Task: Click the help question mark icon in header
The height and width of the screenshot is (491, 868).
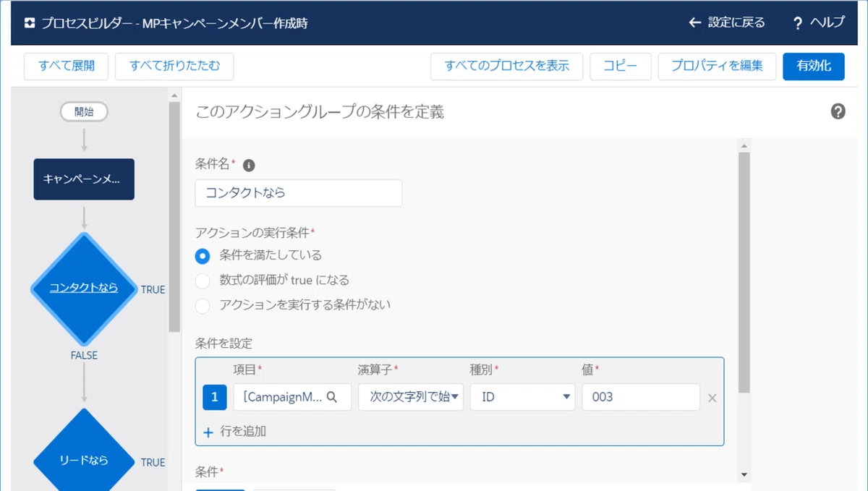Action: [798, 23]
